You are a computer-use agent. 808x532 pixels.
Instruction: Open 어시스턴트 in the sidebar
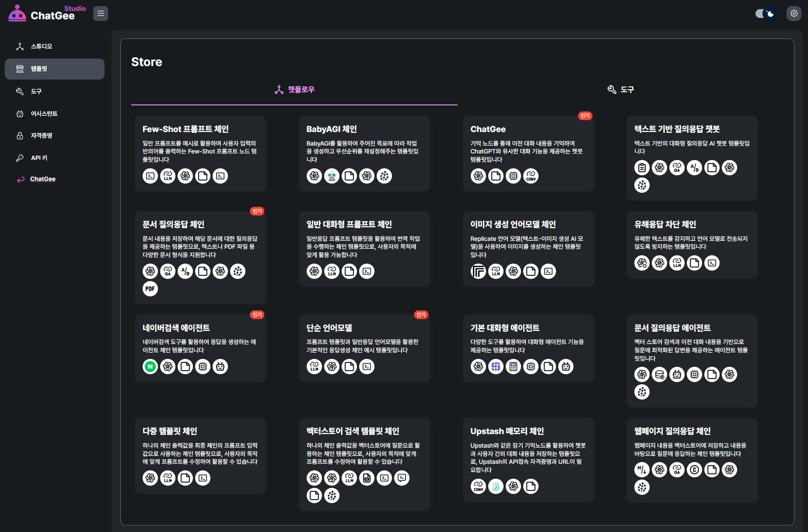[55, 114]
